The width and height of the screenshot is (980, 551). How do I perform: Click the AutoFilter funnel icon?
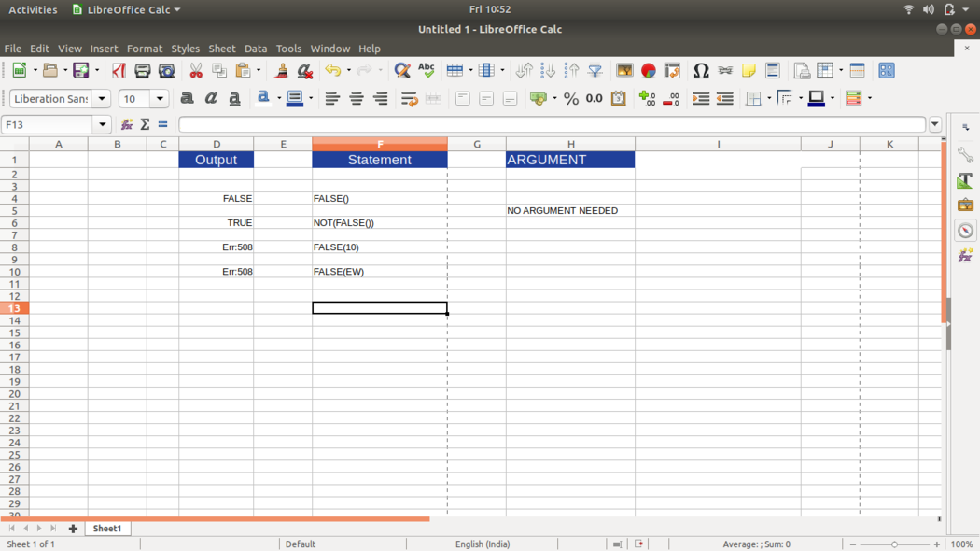595,71
